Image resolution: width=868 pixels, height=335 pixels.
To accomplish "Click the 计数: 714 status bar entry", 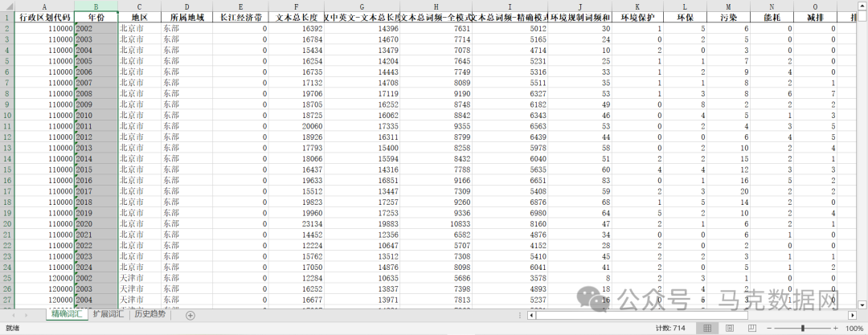I will [670, 329].
